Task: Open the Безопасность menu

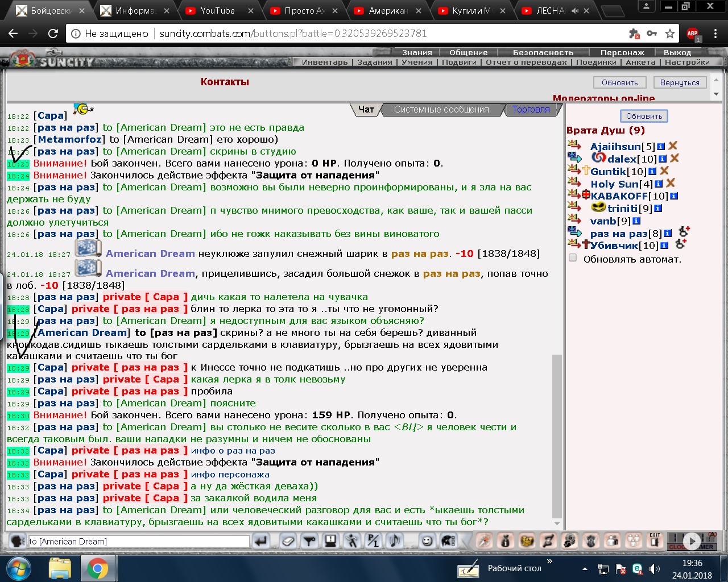Action: pyautogui.click(x=543, y=52)
